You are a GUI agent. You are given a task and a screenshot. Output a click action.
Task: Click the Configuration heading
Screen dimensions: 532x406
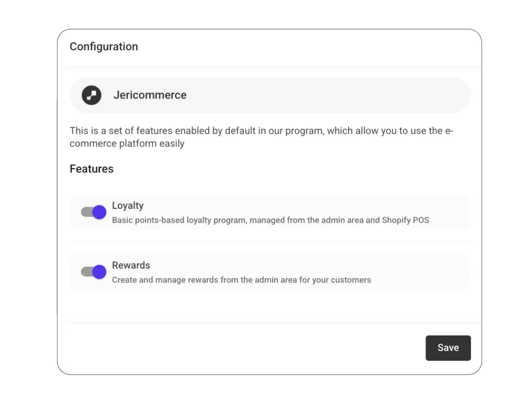[x=104, y=47]
